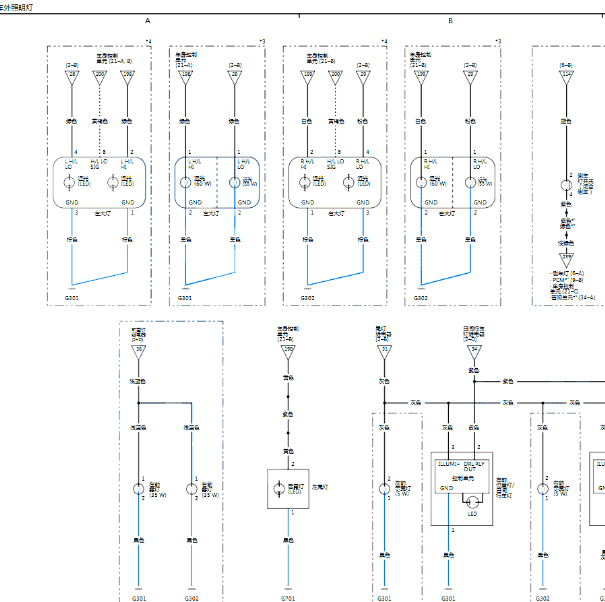Click the 55 W bulb symbol under "L H/L LO"
605x602 pixels.
tap(234, 182)
